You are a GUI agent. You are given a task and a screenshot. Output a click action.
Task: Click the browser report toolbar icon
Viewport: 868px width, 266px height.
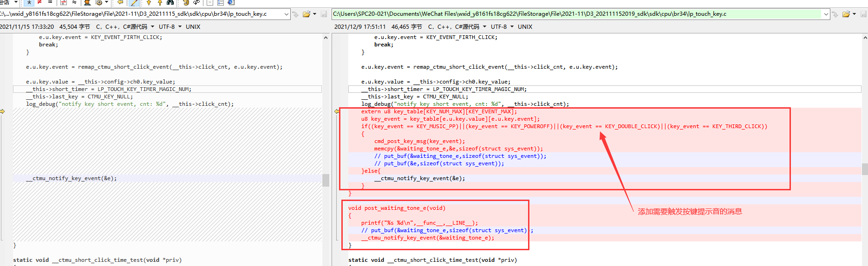[231, 2]
